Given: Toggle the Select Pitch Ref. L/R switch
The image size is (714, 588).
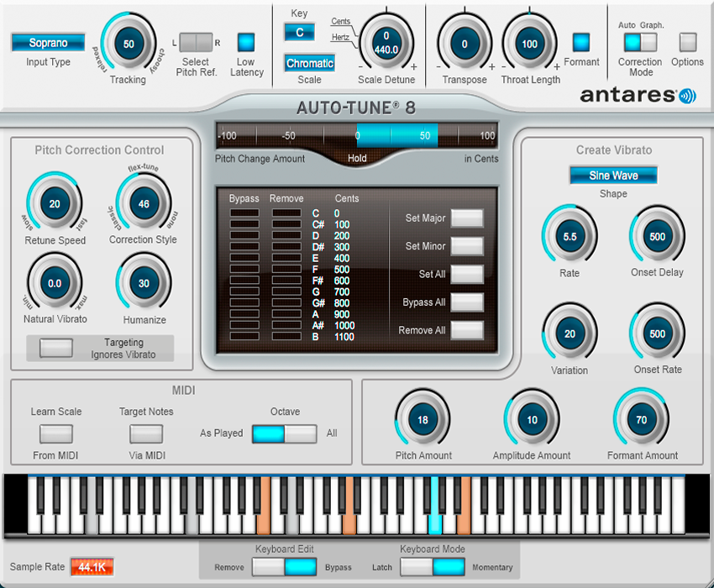Looking at the screenshot, I should [x=197, y=42].
